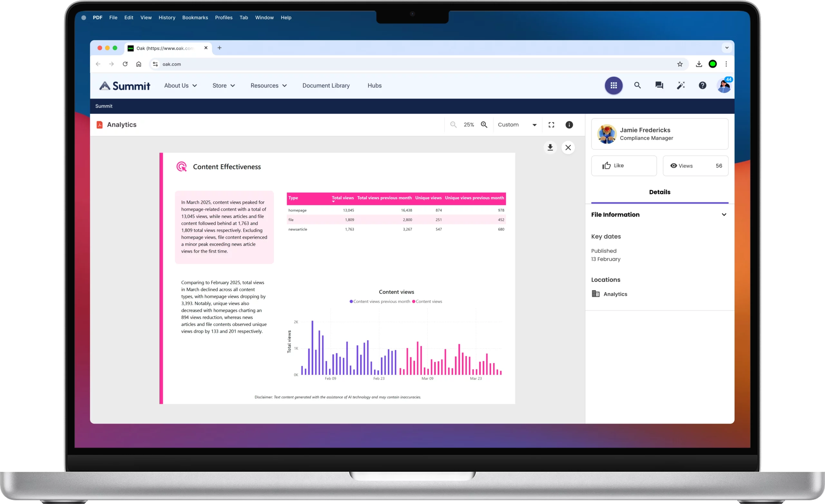Open Hubs nav item
Image resolution: width=825 pixels, height=504 pixels.
click(374, 86)
